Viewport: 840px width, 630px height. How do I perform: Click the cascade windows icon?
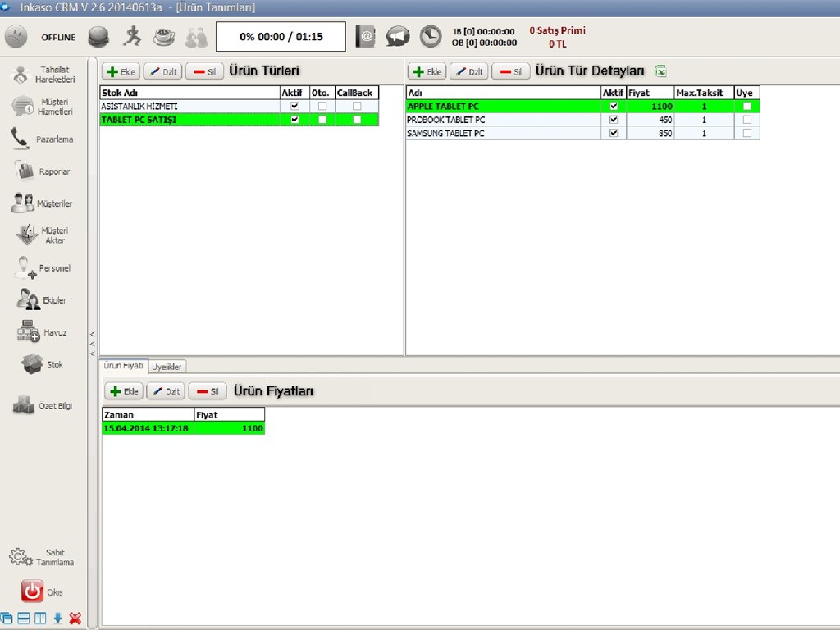click(x=7, y=618)
